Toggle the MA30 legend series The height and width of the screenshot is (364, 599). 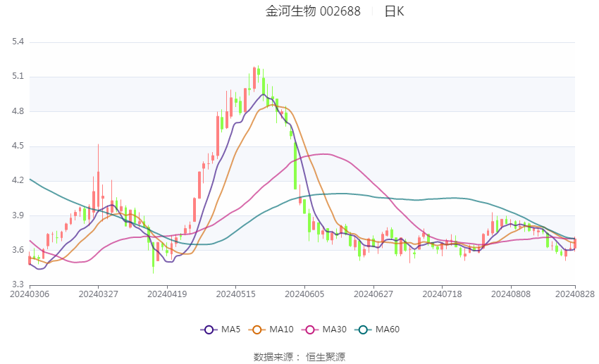tap(324, 330)
